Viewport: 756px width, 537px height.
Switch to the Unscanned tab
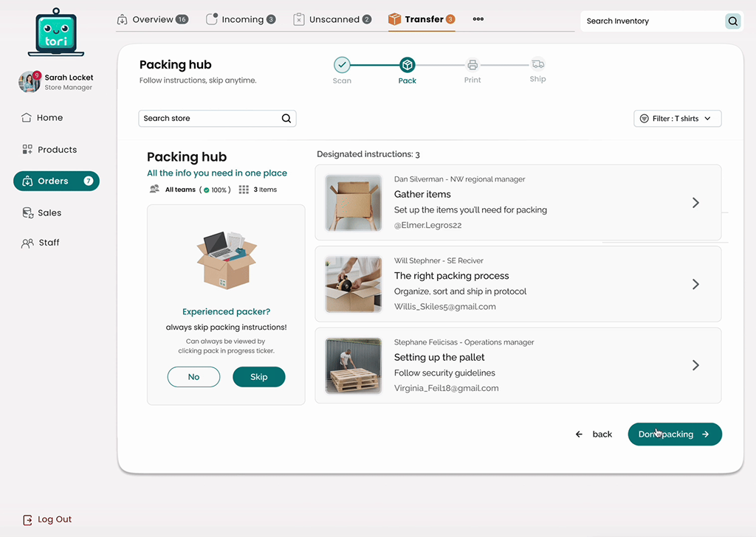pos(332,19)
